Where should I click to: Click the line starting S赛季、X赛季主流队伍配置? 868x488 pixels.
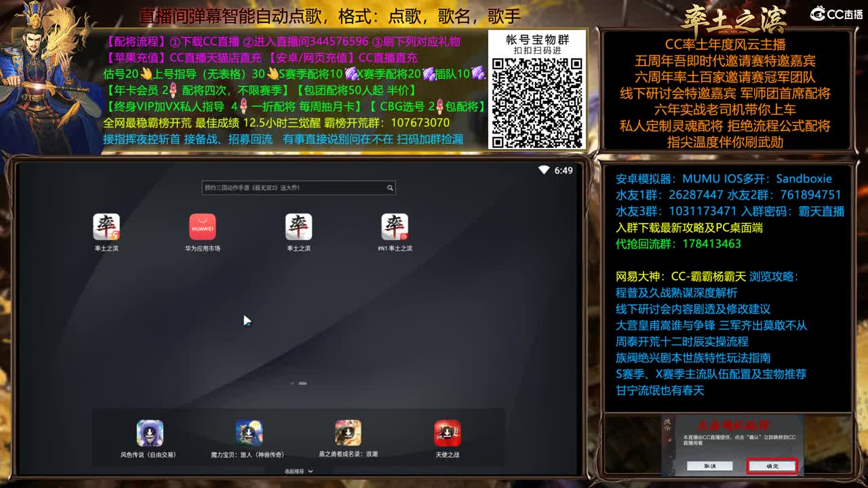coord(711,374)
